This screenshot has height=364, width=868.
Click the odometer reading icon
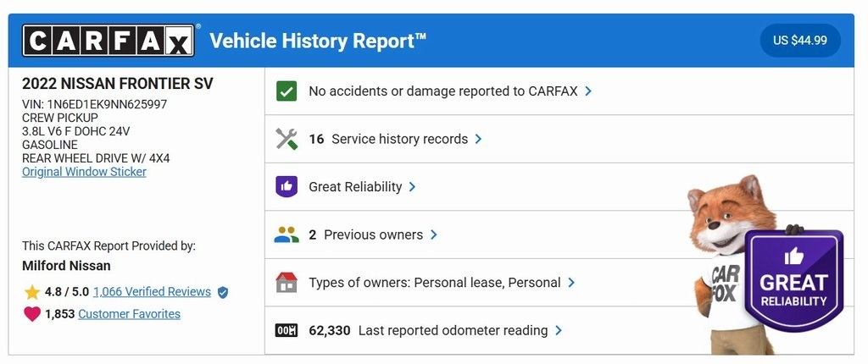pos(287,330)
